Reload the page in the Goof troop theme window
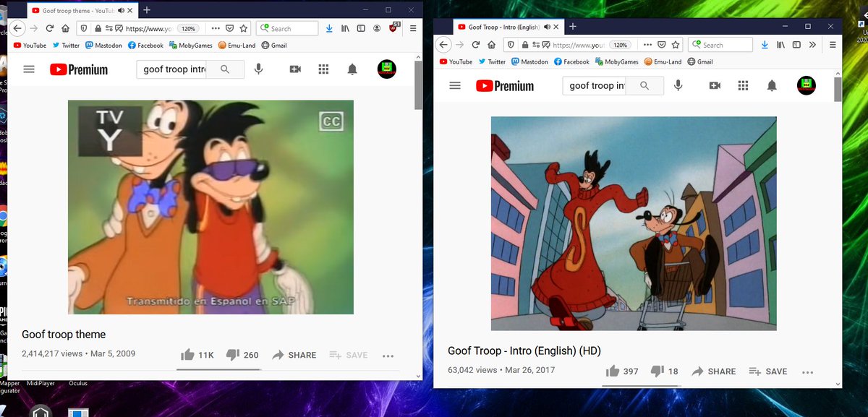The height and width of the screenshot is (417, 868). pyautogui.click(x=50, y=28)
